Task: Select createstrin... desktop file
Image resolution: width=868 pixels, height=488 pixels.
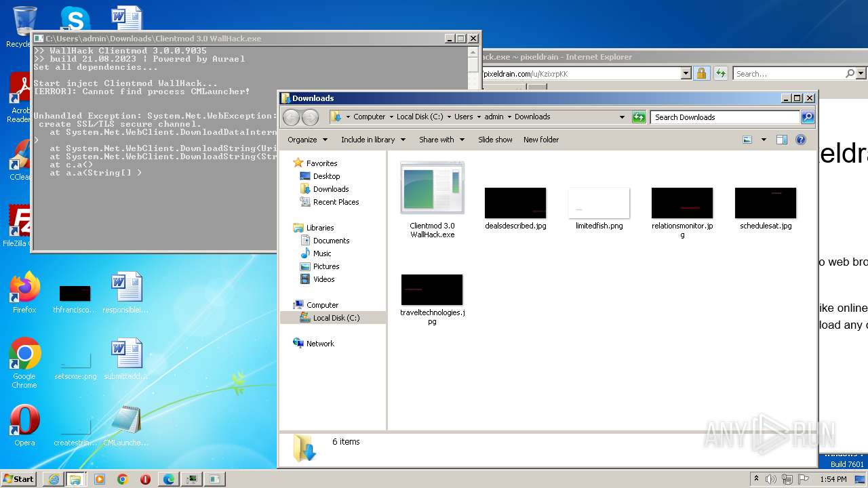Action: [x=75, y=431]
